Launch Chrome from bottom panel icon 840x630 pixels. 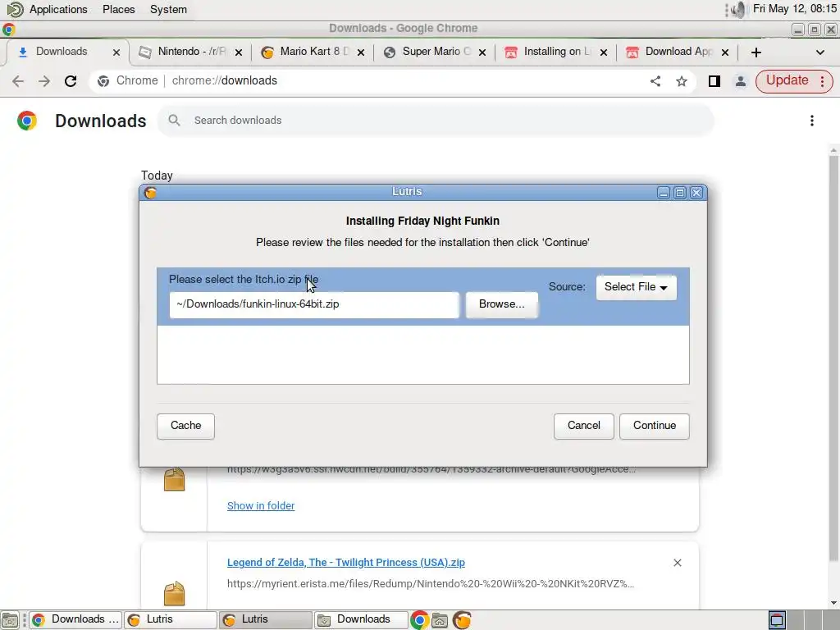tap(419, 620)
